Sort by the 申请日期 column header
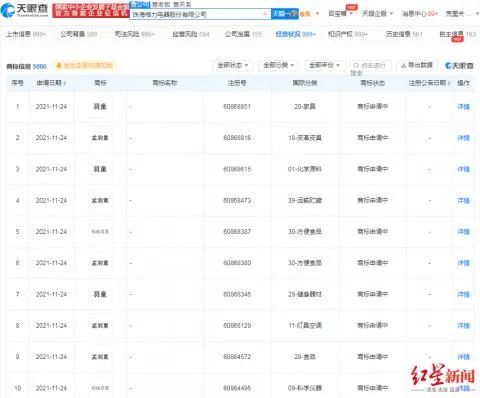 51,83
